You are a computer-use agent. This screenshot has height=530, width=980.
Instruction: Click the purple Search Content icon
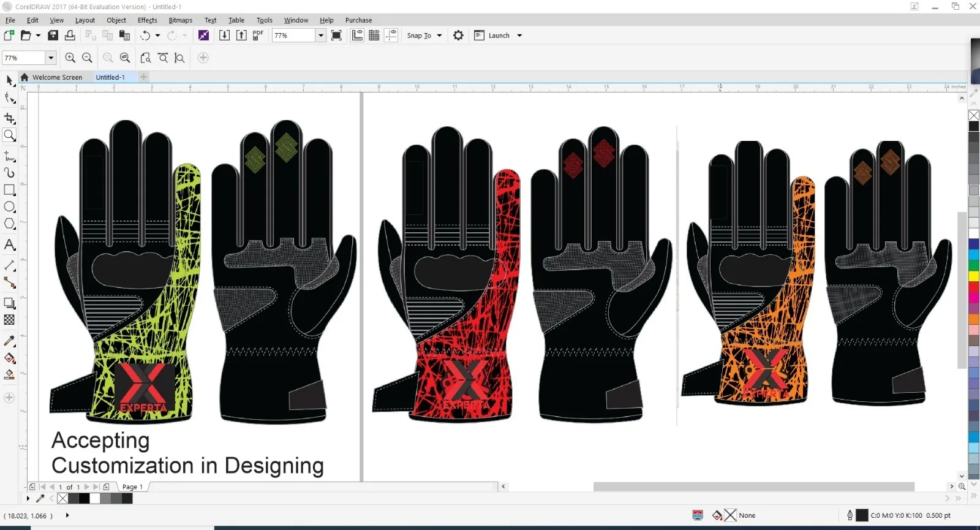coord(203,36)
